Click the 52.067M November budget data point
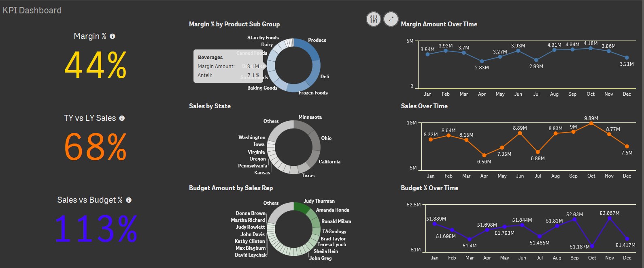644x268 pixels. [x=610, y=219]
